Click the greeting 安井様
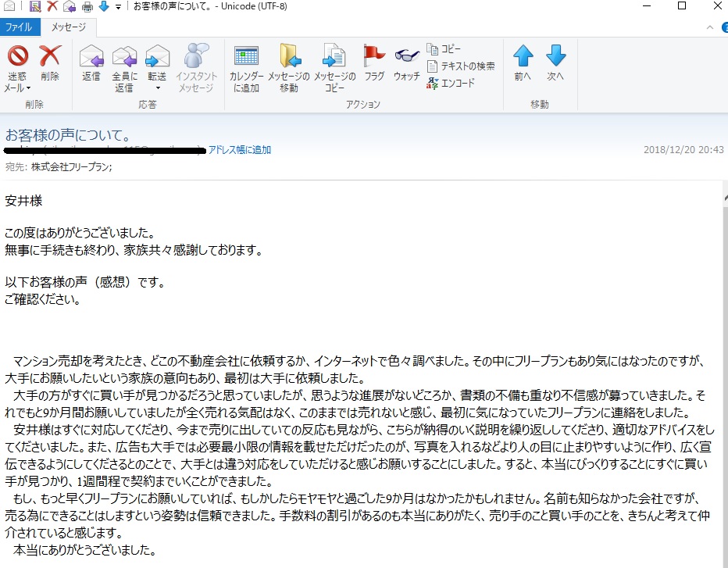 pyautogui.click(x=23, y=201)
